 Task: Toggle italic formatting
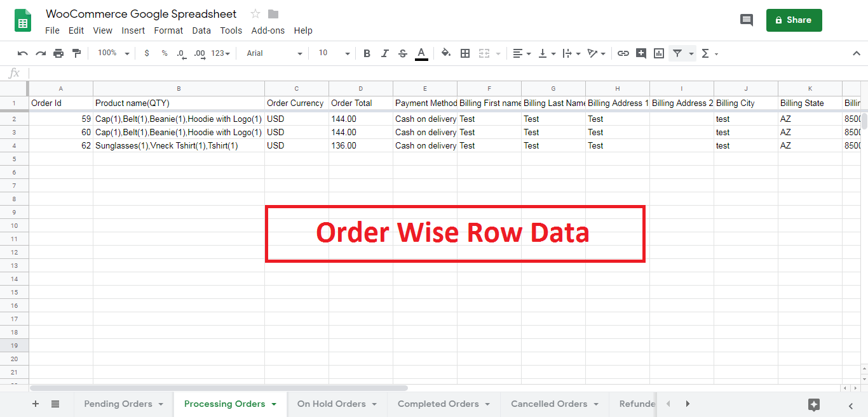coord(384,53)
